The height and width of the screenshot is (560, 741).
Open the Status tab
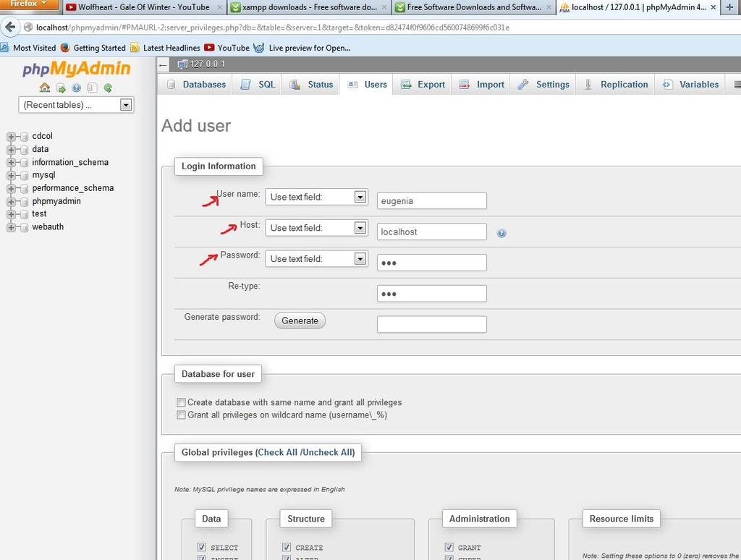(x=311, y=85)
